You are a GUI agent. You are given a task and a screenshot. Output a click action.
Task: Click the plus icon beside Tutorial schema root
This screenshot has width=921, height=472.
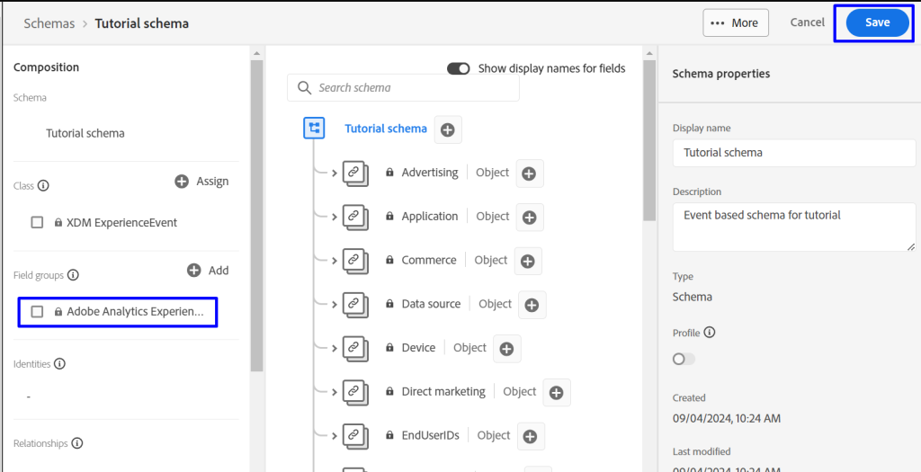click(448, 129)
